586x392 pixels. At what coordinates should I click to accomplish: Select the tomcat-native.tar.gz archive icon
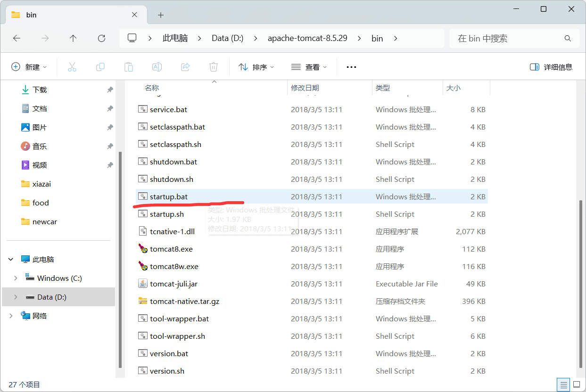(x=143, y=301)
